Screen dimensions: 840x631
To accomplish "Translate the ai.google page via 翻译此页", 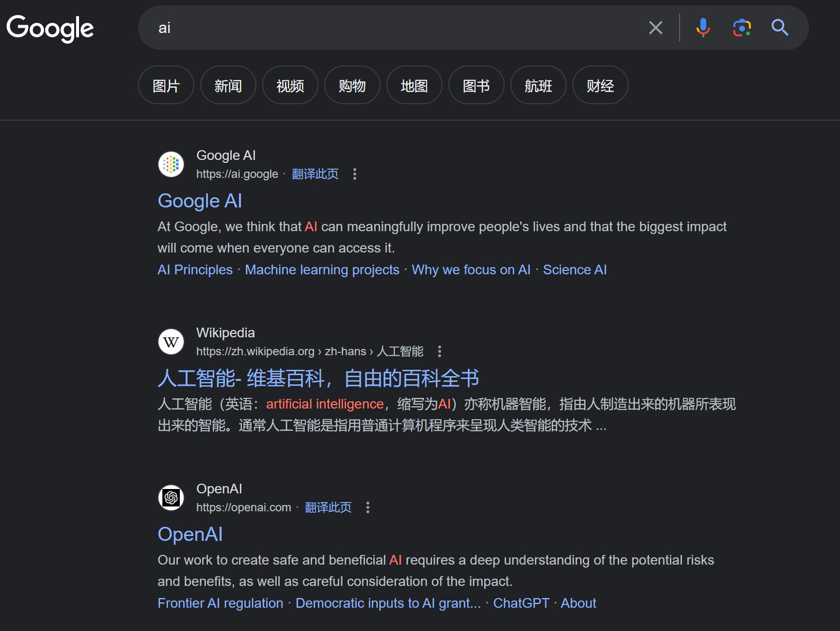I will (315, 174).
